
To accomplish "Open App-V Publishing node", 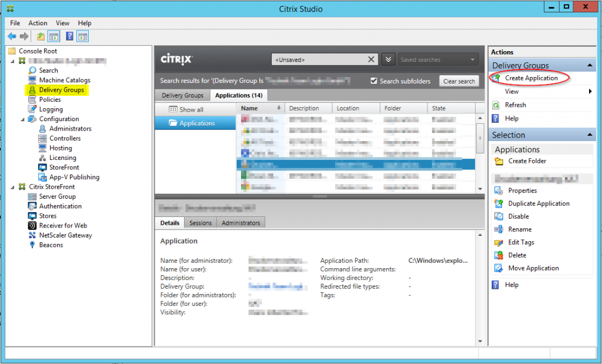I will click(74, 177).
